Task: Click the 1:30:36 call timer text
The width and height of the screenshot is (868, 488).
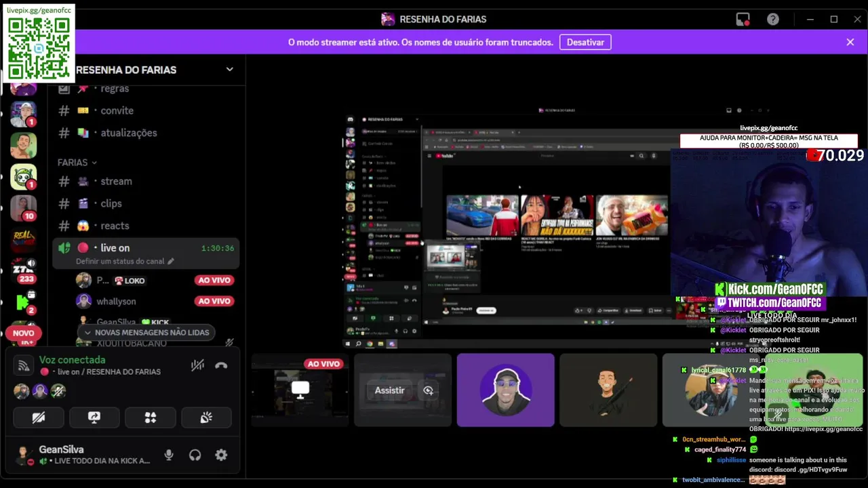Action: [x=218, y=248]
